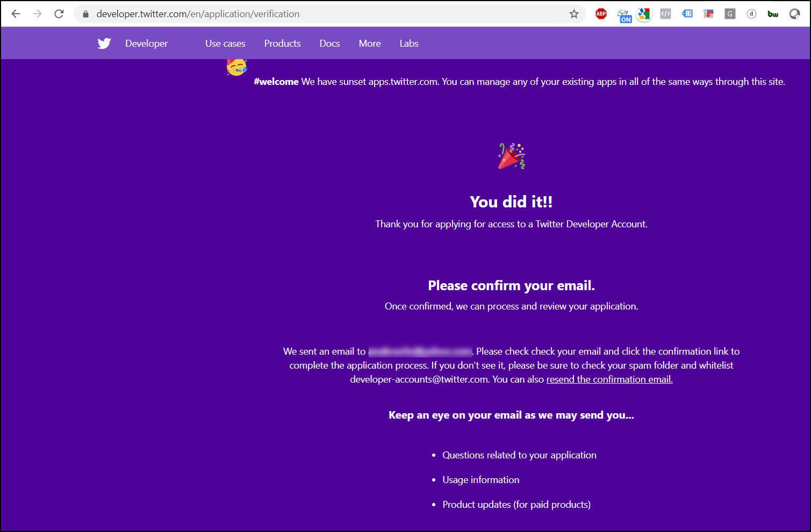Click the browser forward arrow
The height and width of the screenshot is (532, 811).
click(x=37, y=14)
